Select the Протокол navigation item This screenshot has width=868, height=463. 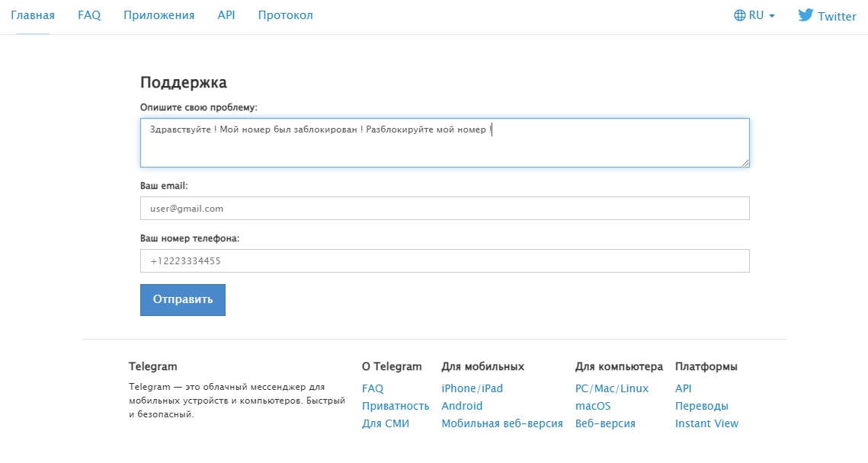285,14
